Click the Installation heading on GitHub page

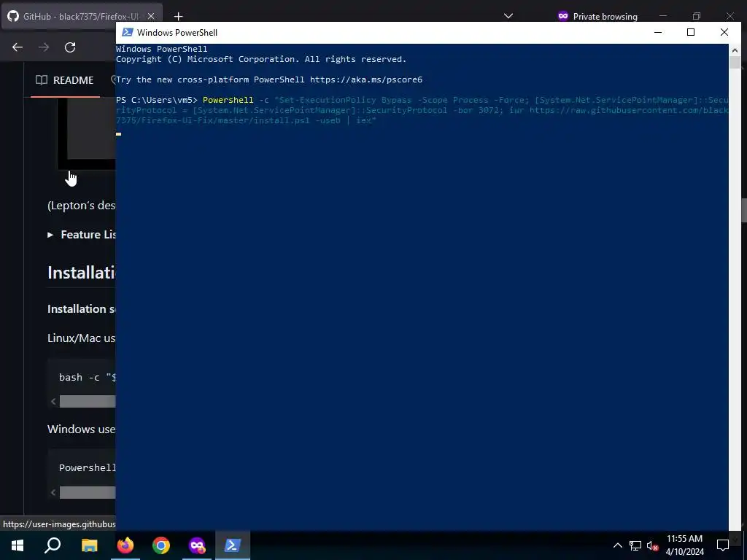[82, 273]
